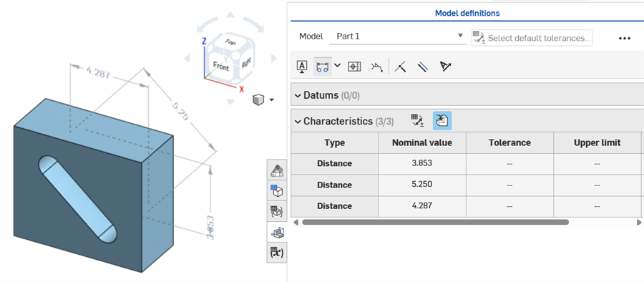The height and width of the screenshot is (282, 644).
Task: Click the view cube down rotation arrow
Action: [x=230, y=101]
